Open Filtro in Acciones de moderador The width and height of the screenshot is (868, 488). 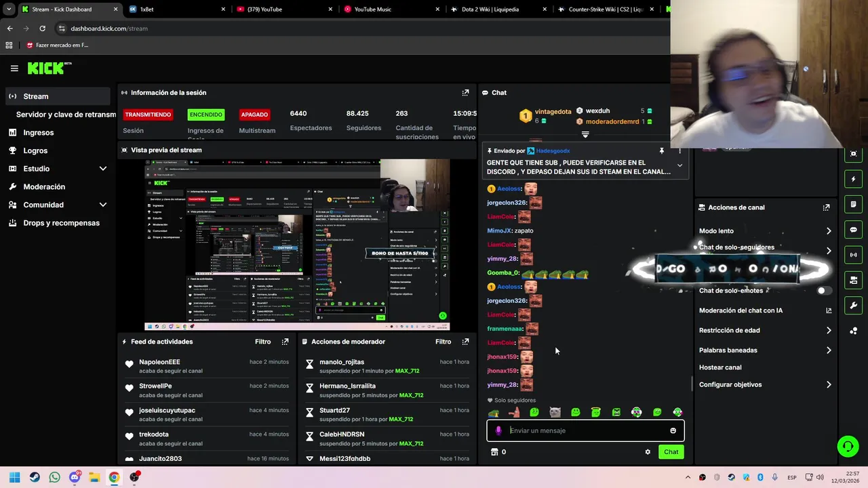pos(443,342)
